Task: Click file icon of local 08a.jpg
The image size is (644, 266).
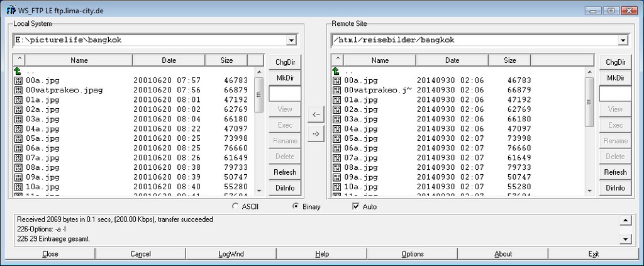Action: click(x=18, y=167)
